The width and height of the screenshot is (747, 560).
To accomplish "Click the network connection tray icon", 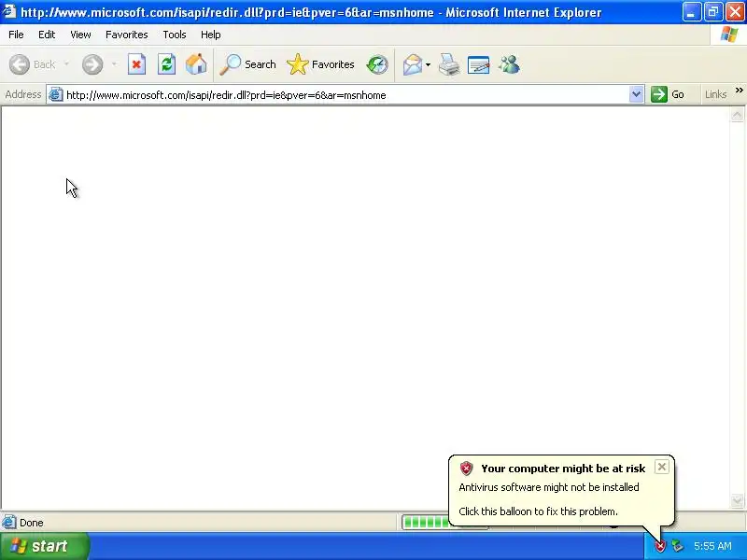I will click(x=678, y=546).
